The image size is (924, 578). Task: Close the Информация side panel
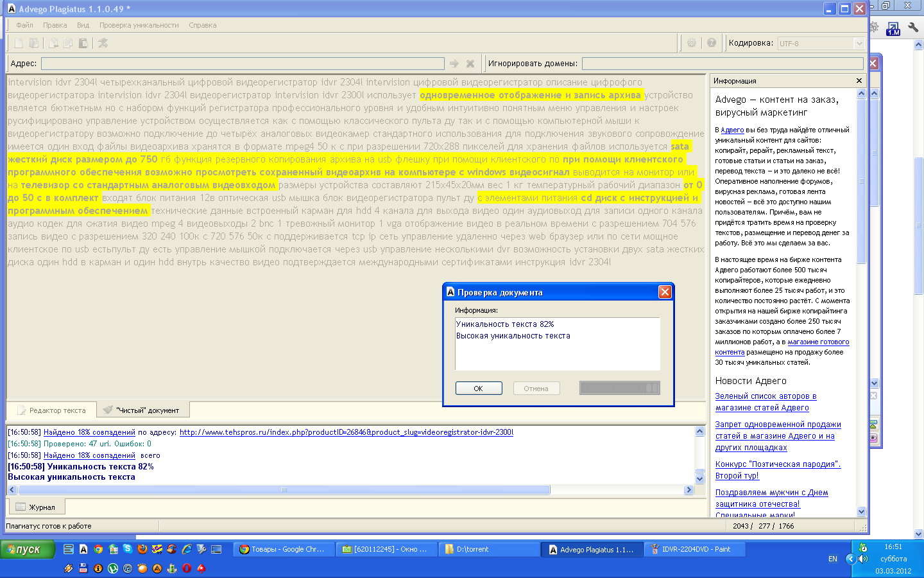point(859,81)
